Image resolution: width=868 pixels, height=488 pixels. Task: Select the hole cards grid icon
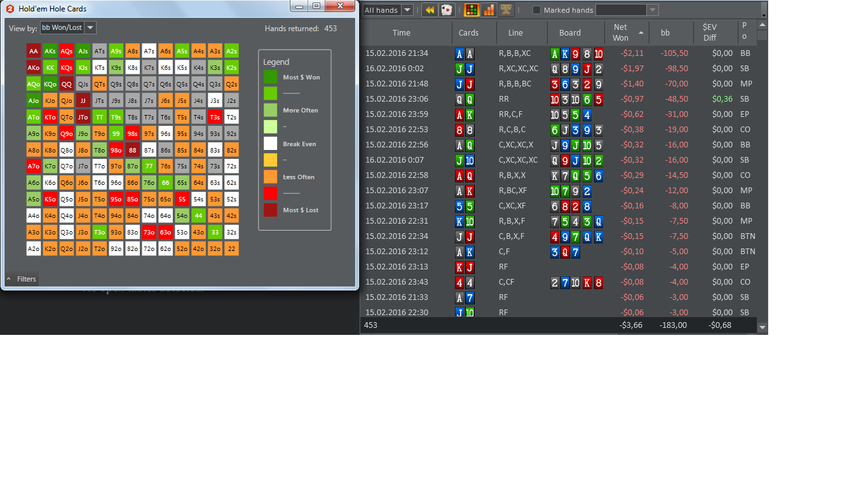click(471, 10)
